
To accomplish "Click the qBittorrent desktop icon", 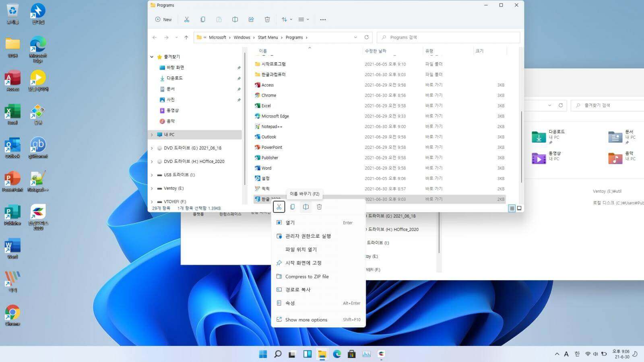I will [38, 148].
